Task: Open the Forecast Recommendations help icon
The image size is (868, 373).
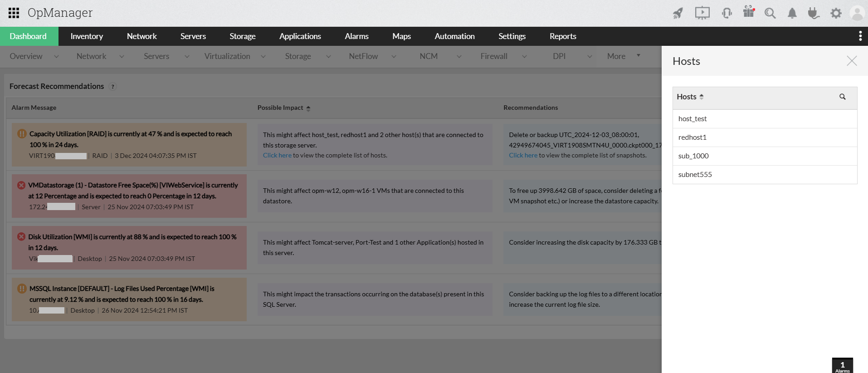Action: click(113, 87)
